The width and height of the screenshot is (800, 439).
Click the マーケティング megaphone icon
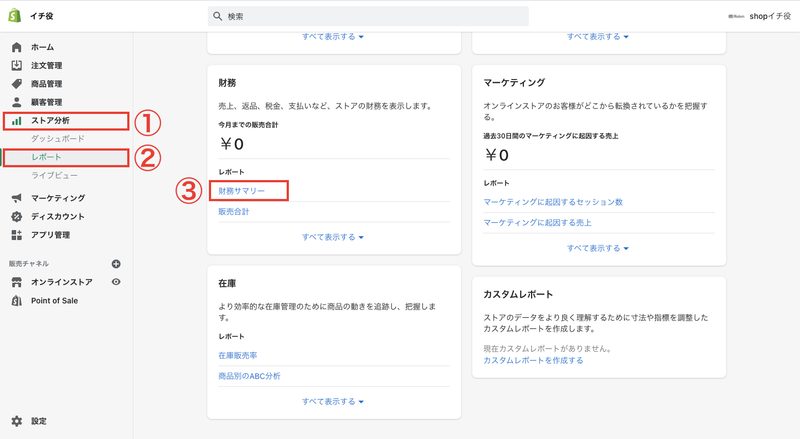17,198
